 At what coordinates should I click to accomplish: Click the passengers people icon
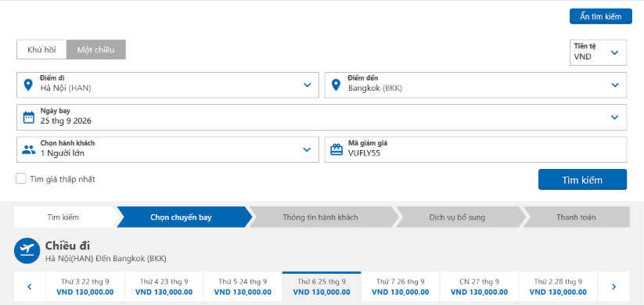pos(28,149)
